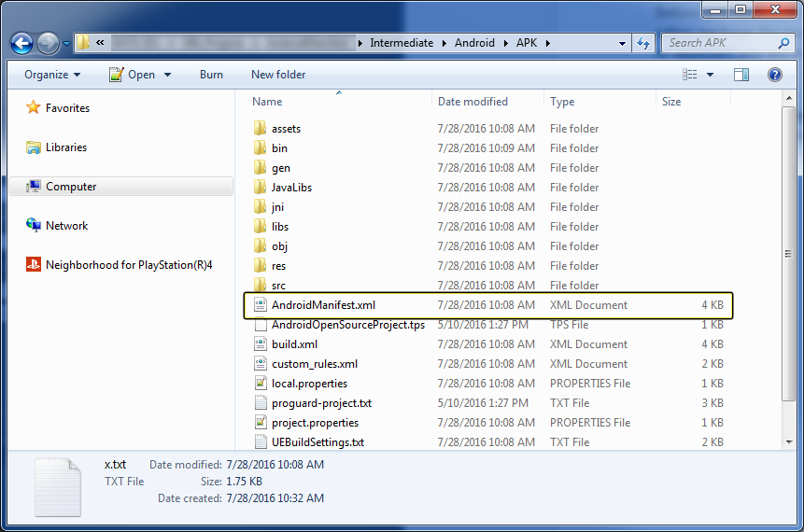The image size is (804, 532).
Task: Open the view options dropdown arrow
Action: pos(711,75)
